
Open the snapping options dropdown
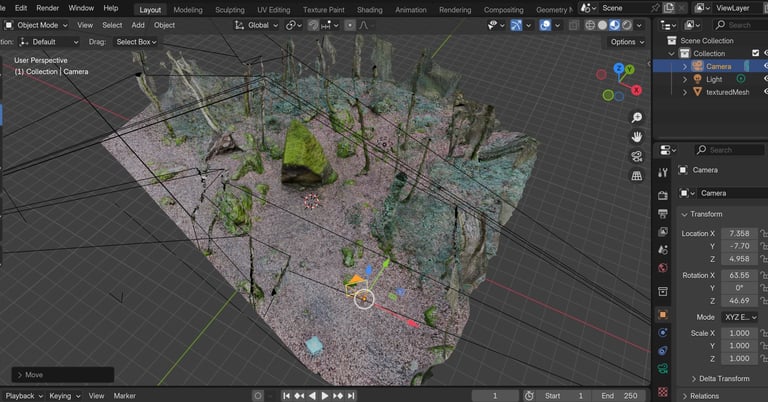pyautogui.click(x=330, y=25)
